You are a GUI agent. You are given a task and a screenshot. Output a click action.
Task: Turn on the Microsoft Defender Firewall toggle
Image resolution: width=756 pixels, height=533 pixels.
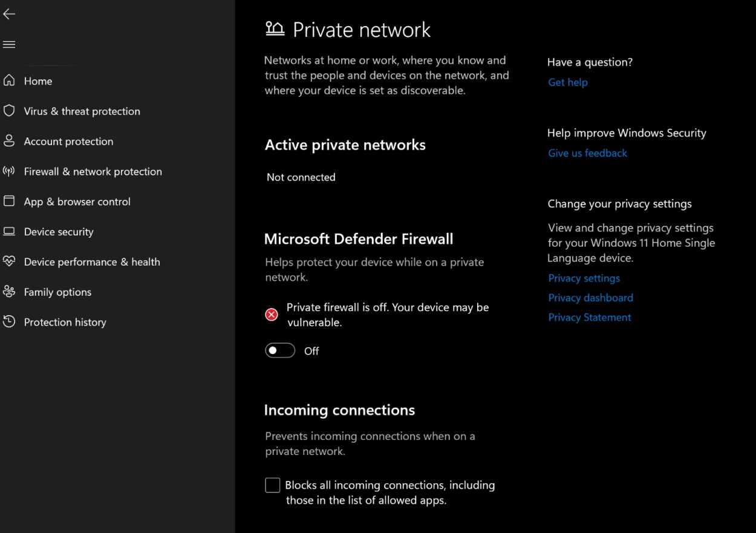[280, 351]
